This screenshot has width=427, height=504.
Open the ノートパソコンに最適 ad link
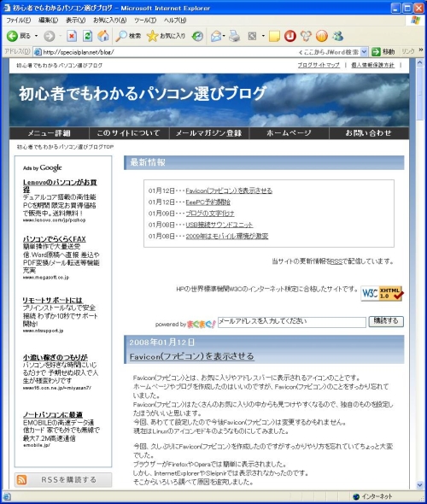pos(53,415)
